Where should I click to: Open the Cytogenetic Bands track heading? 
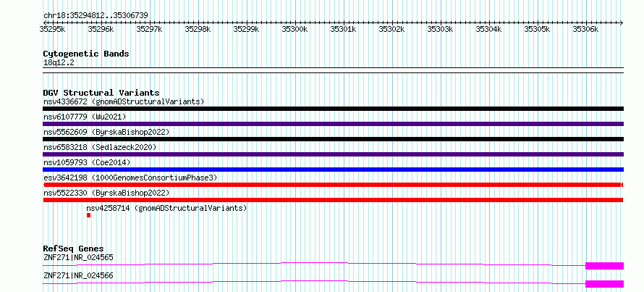click(x=86, y=54)
